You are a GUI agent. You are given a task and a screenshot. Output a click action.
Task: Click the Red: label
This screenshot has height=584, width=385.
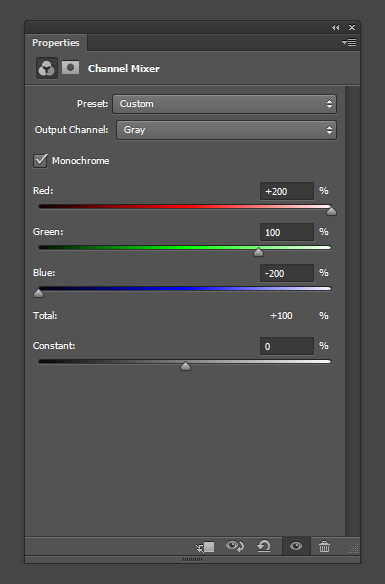pyautogui.click(x=43, y=191)
